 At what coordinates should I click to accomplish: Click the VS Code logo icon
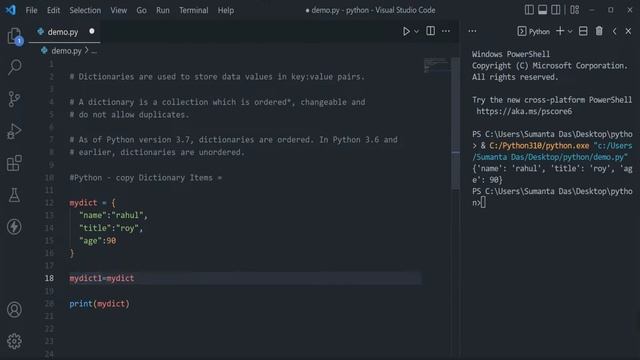(11, 10)
